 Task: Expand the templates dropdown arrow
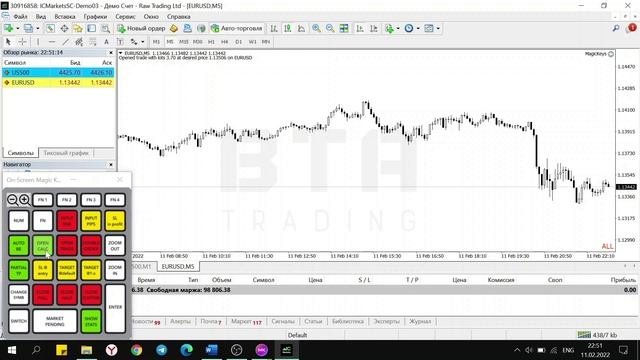pyautogui.click(x=438, y=29)
